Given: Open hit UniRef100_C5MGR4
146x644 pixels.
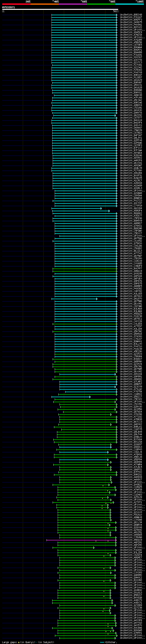Looking at the screenshot, I should pos(131,357).
